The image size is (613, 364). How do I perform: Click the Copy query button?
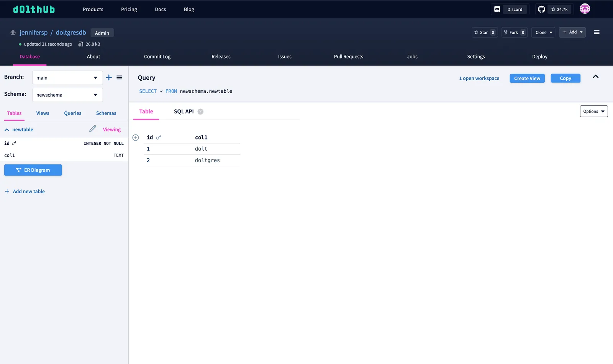565,78
